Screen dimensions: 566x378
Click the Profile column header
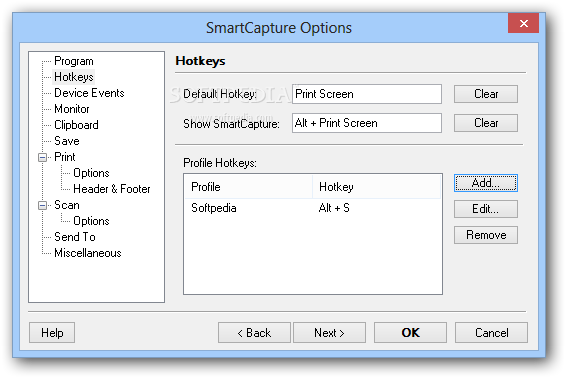tap(248, 187)
